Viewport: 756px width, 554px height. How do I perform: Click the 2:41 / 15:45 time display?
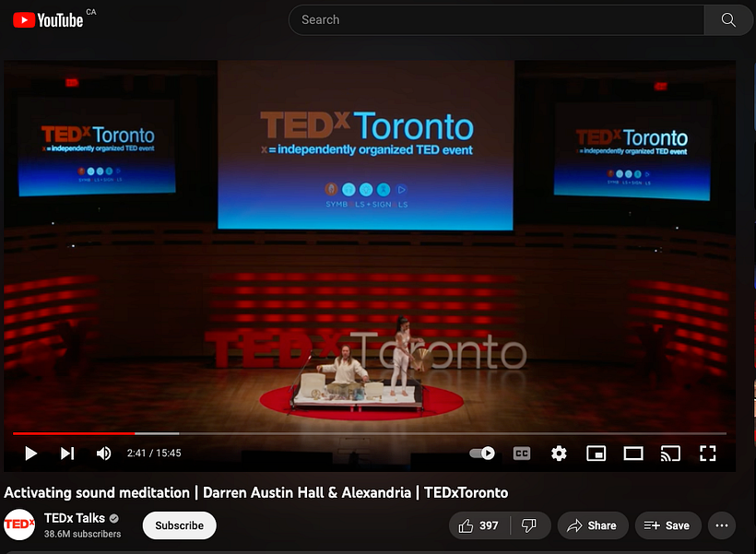coord(154,454)
